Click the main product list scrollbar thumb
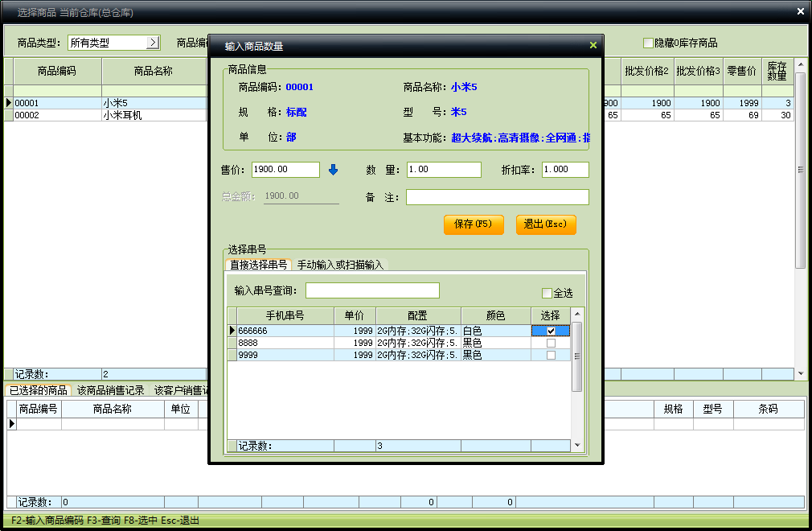The width and height of the screenshot is (812, 531). (x=801, y=170)
